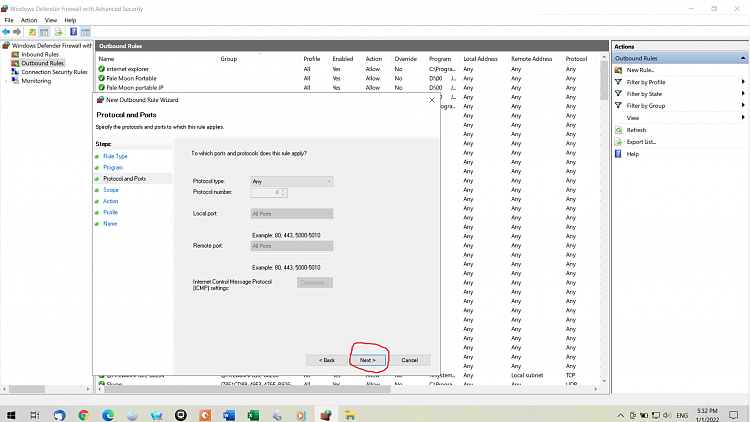Image resolution: width=750 pixels, height=422 pixels.
Task: Collapse the Outbound Rules actions section
Action: click(743, 58)
